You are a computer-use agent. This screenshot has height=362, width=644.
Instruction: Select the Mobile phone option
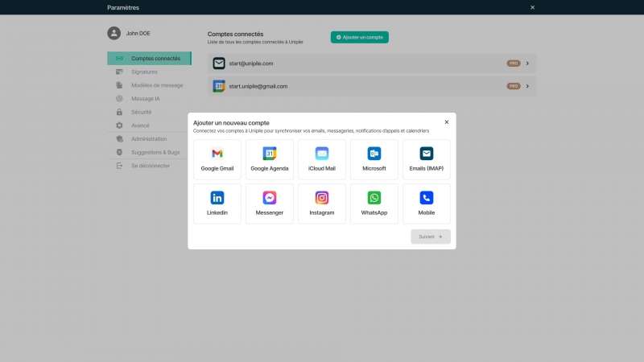click(x=427, y=203)
